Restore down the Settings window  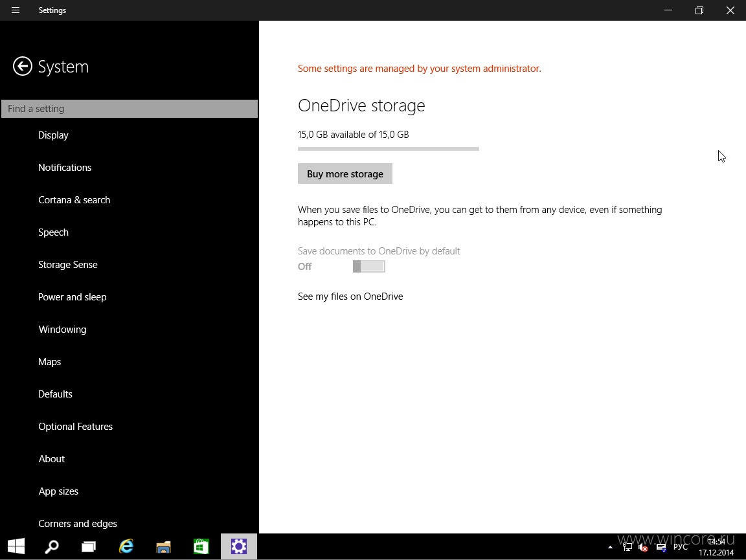click(x=699, y=10)
